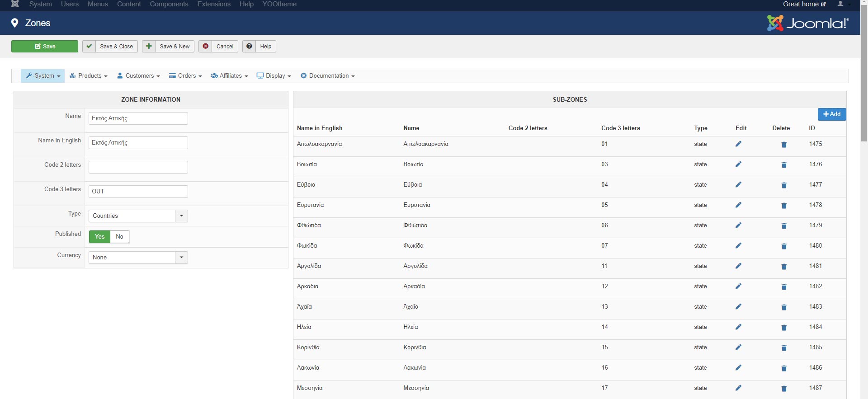Click trash icon for sub-zone ID 1475
The width and height of the screenshot is (868, 399).
point(784,145)
